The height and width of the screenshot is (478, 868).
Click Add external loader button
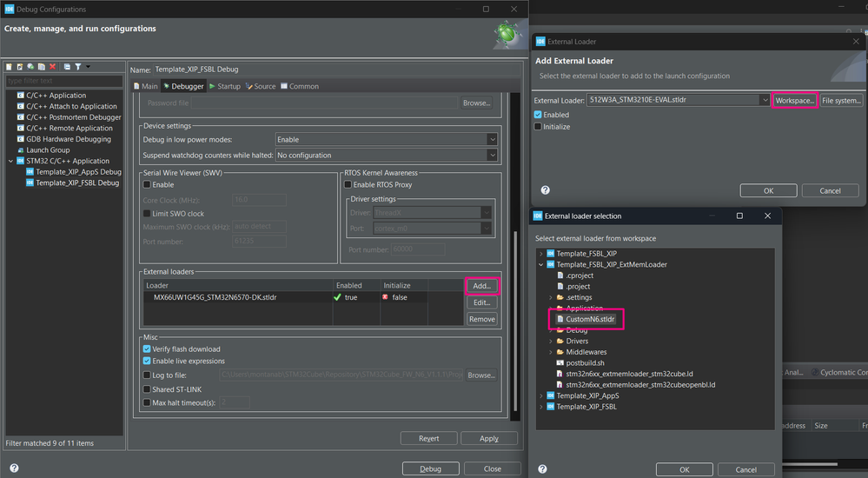point(481,286)
